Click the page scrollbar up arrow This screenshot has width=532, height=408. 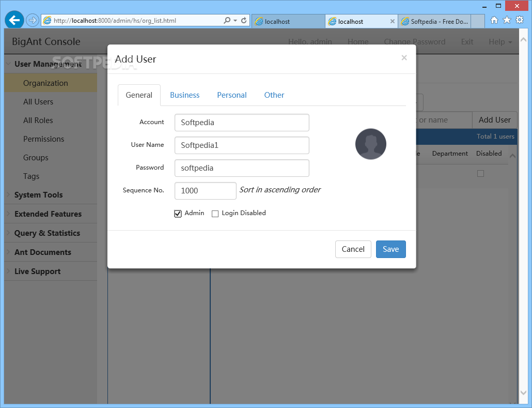tap(524, 40)
